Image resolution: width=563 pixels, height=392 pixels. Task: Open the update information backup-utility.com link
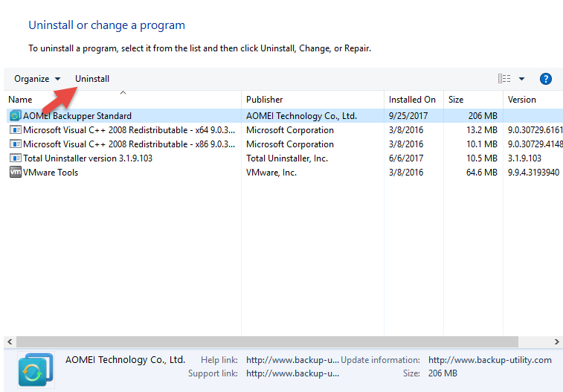point(489,360)
